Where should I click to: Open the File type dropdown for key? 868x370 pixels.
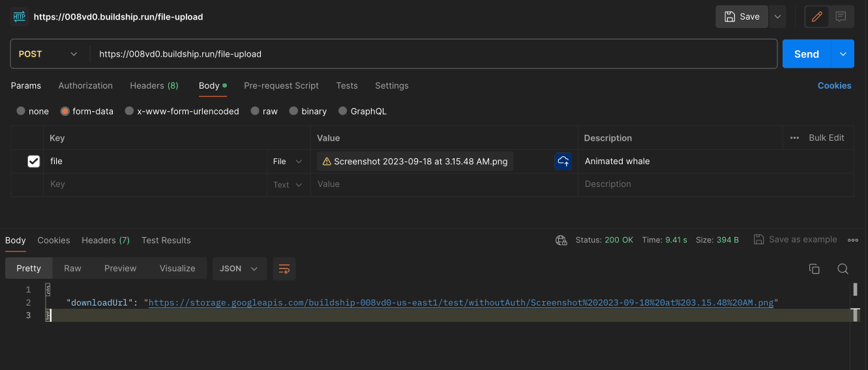point(288,162)
